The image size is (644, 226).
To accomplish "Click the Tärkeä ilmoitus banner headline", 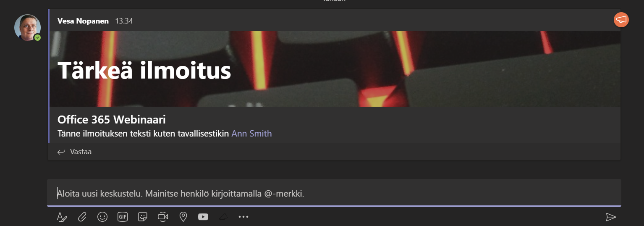I will pyautogui.click(x=144, y=70).
